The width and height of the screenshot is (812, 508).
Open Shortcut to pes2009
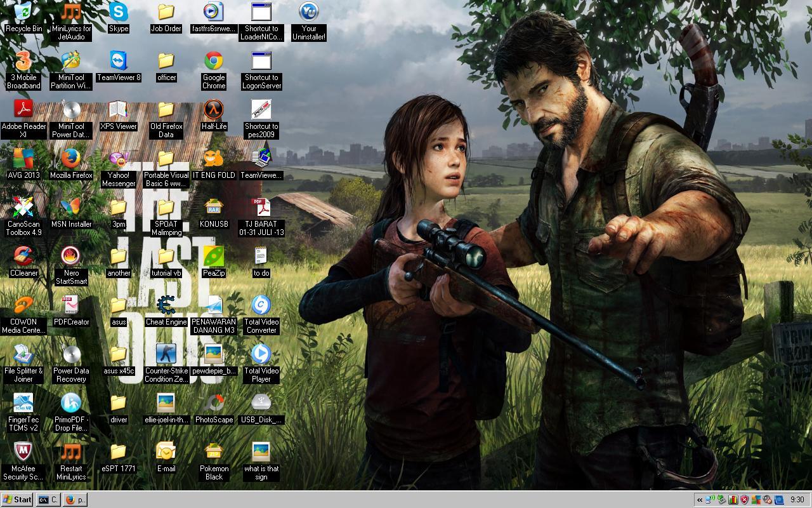click(x=261, y=109)
